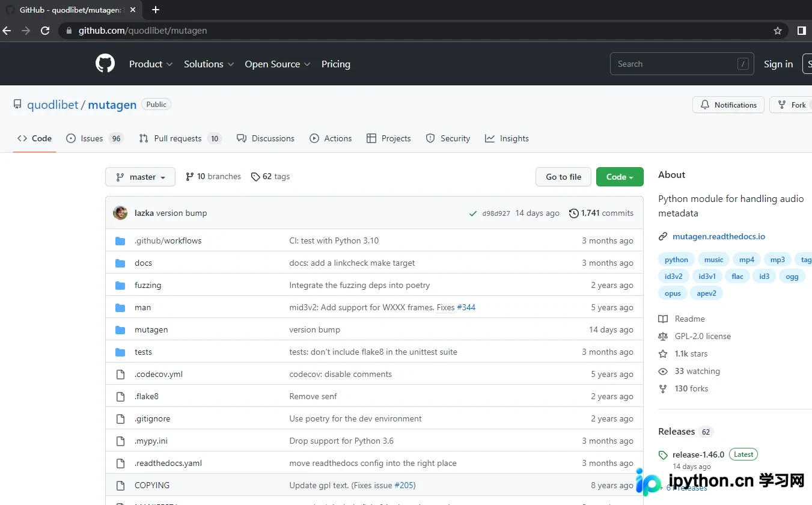The height and width of the screenshot is (505, 812).
Task: Open the commit history clock icon
Action: coord(574,213)
